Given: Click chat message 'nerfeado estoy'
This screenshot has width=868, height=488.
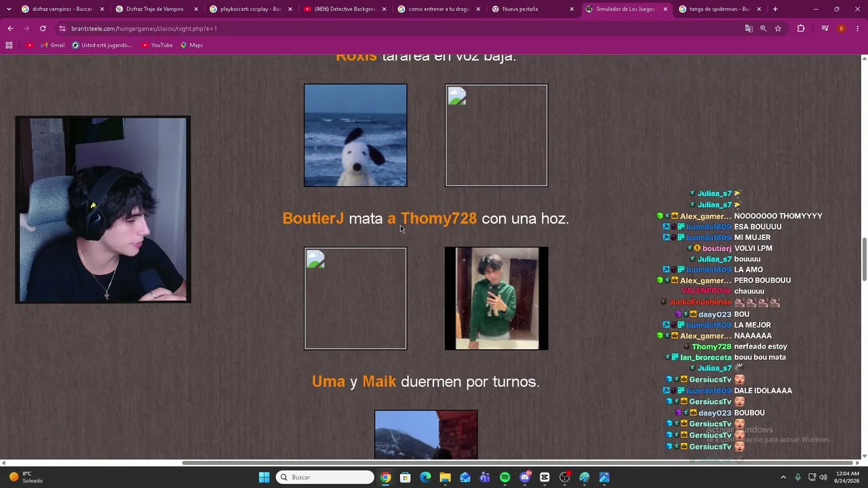Looking at the screenshot, I should [x=760, y=346].
